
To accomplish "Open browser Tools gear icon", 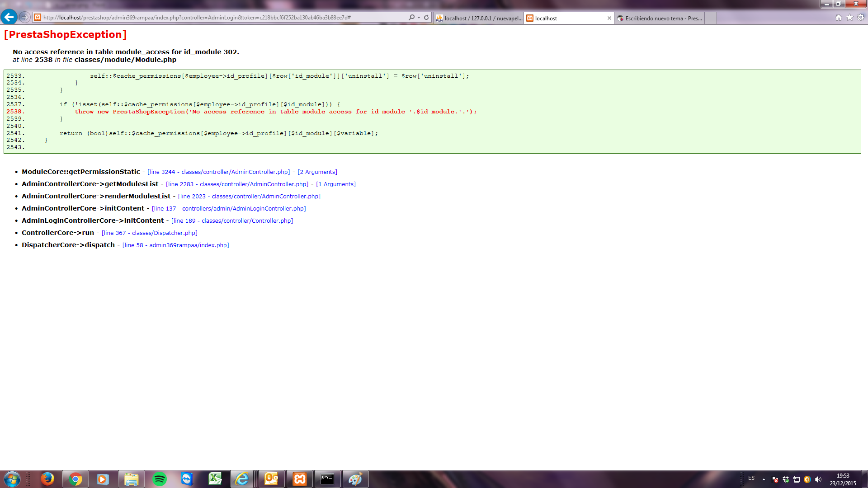I will [x=861, y=18].
